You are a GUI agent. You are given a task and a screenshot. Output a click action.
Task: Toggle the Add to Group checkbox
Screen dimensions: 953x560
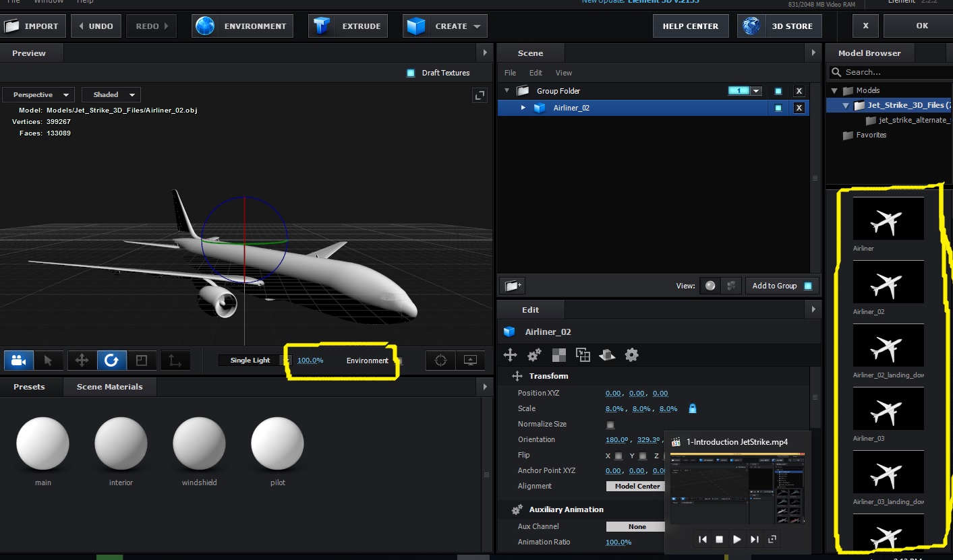tap(808, 286)
